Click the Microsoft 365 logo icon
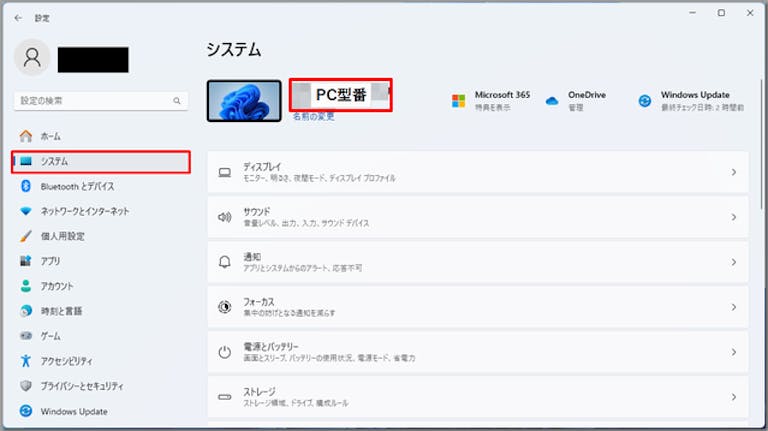 tap(458, 101)
